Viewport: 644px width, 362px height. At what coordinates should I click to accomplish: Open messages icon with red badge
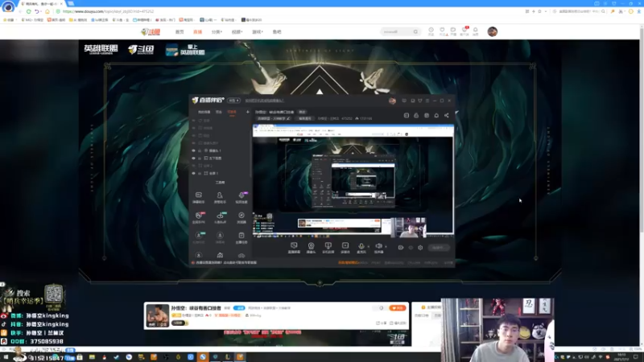point(464,31)
